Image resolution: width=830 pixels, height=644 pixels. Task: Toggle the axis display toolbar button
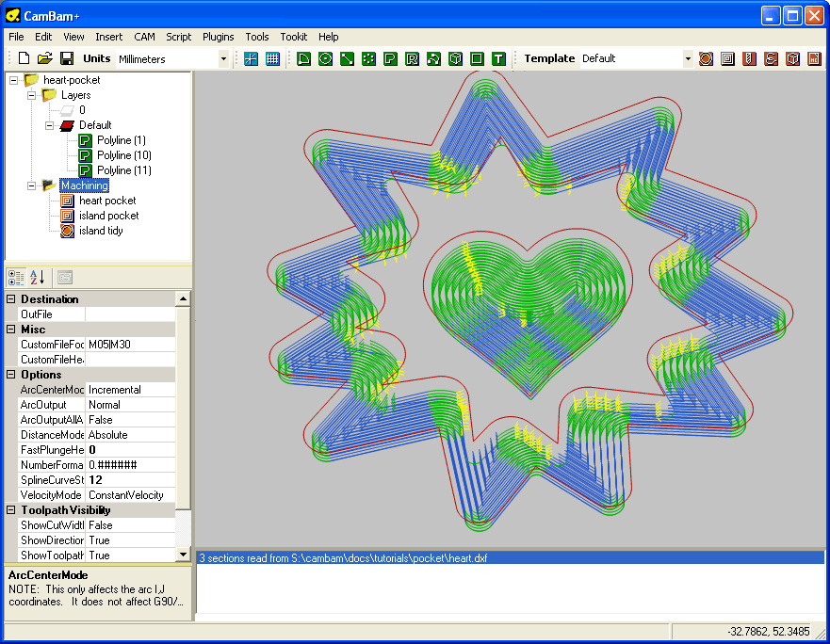click(251, 58)
